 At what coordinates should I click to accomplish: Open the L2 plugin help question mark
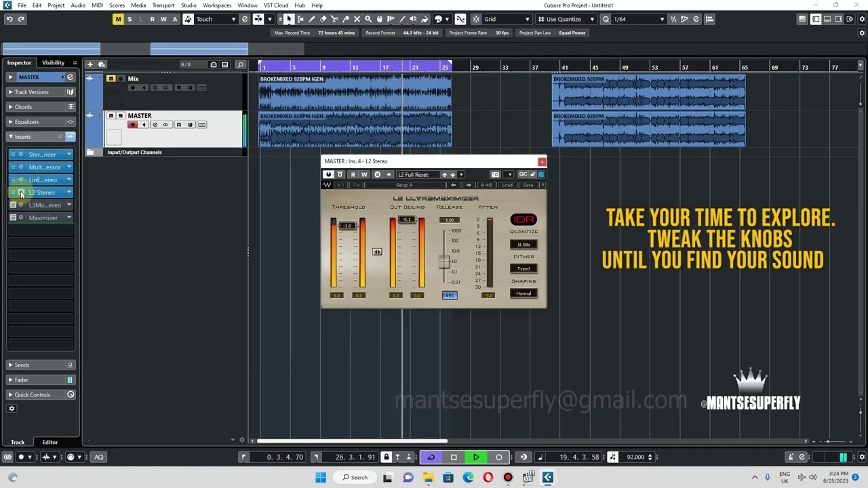(542, 185)
